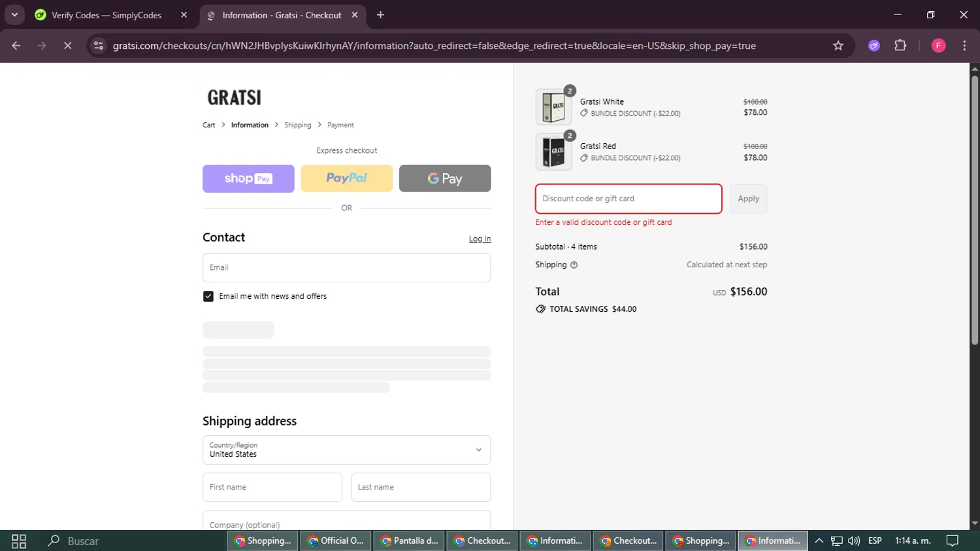Viewport: 980px width, 551px height.
Task: Go to Cart breadcrumb
Action: (208, 125)
